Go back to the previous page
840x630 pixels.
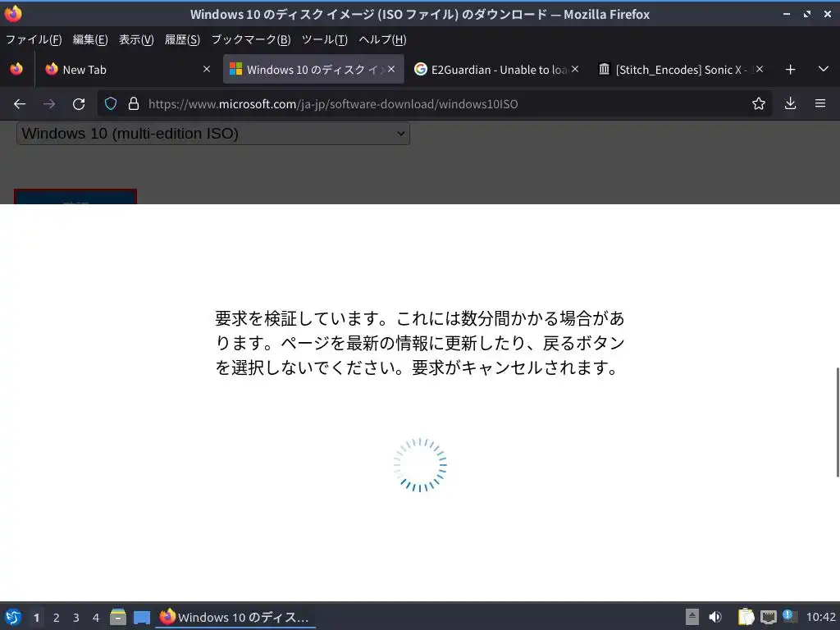point(20,104)
